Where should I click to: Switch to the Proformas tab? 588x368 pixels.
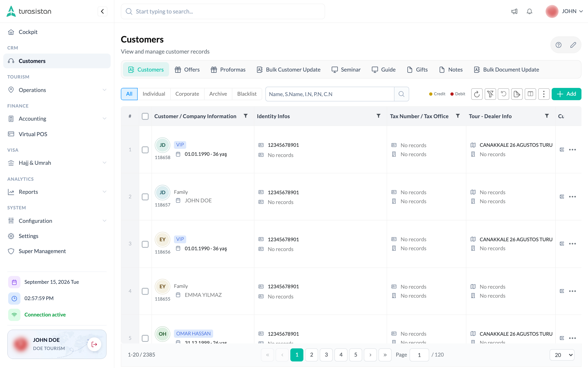point(228,70)
